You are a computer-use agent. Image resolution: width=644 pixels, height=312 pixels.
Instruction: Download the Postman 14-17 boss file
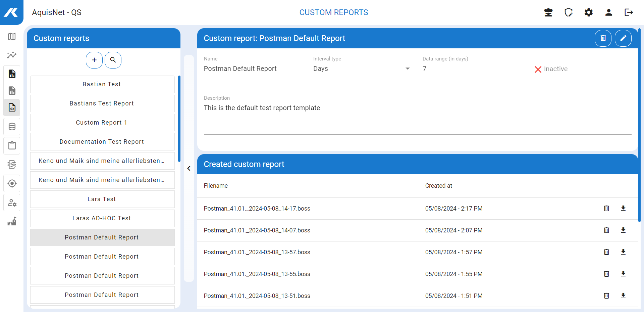(623, 208)
